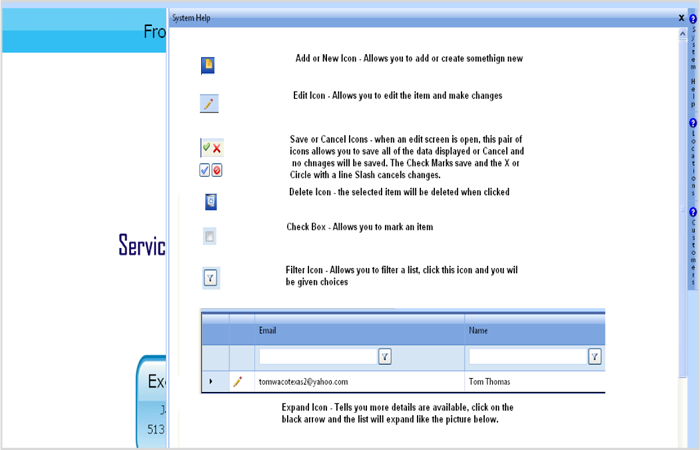Click the Filter icon beside its description
The height and width of the screenshot is (450, 700).
tap(211, 278)
